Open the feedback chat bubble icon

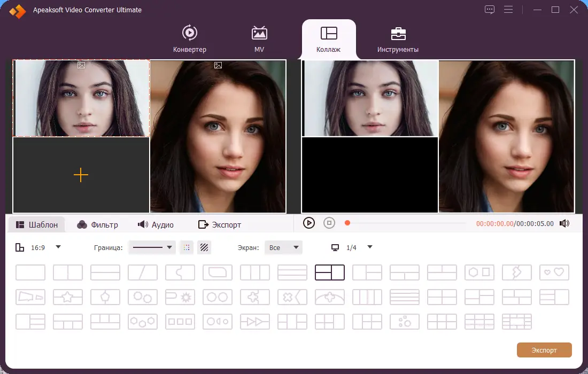(489, 10)
